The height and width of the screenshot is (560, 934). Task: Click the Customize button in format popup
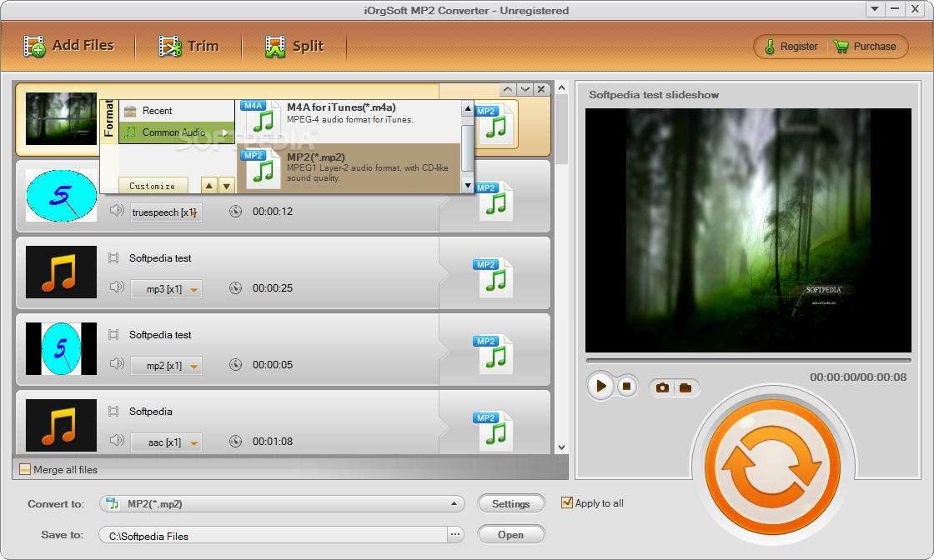[x=153, y=186]
